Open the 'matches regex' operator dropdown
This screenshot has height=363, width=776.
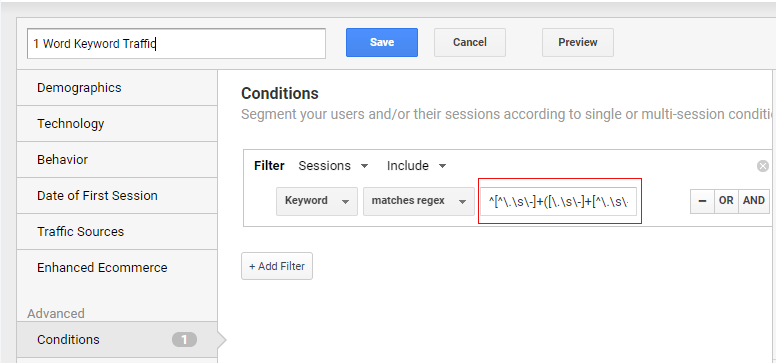click(x=419, y=201)
